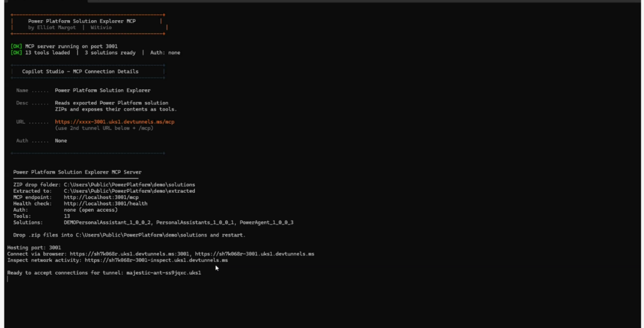Click the '3 solutions ready' status text
This screenshot has width=644, height=328.
click(110, 53)
